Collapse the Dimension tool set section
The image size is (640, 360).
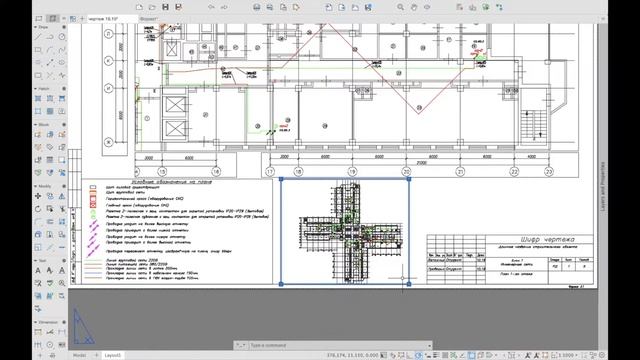(36, 322)
